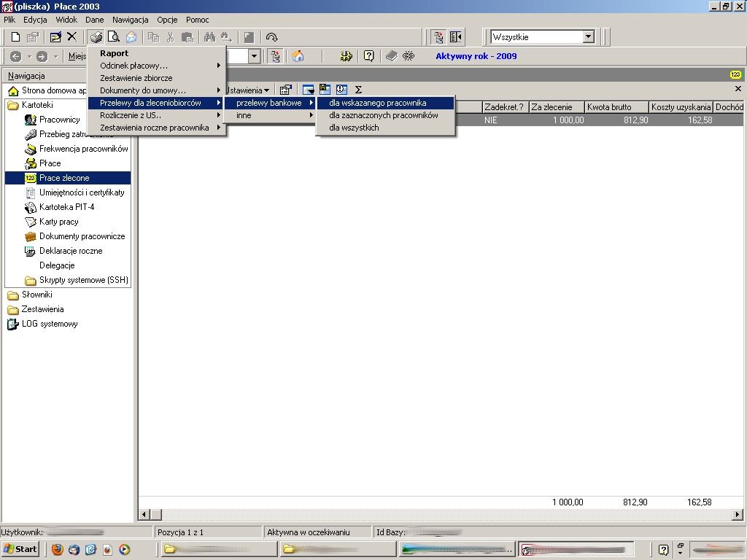The width and height of the screenshot is (747, 560).
Task: Click the Copy toolbar icon
Action: tap(153, 37)
